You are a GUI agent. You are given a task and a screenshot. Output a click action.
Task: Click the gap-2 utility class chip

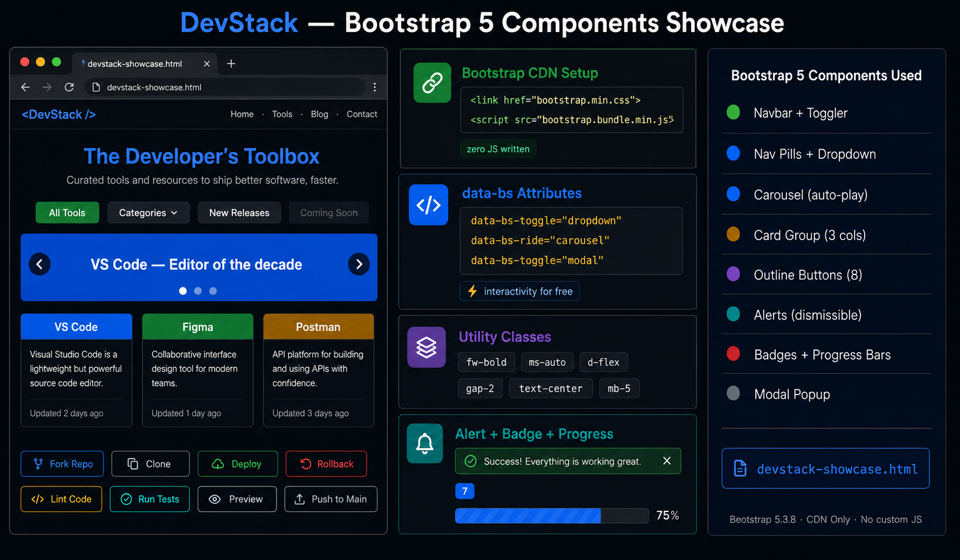point(480,389)
